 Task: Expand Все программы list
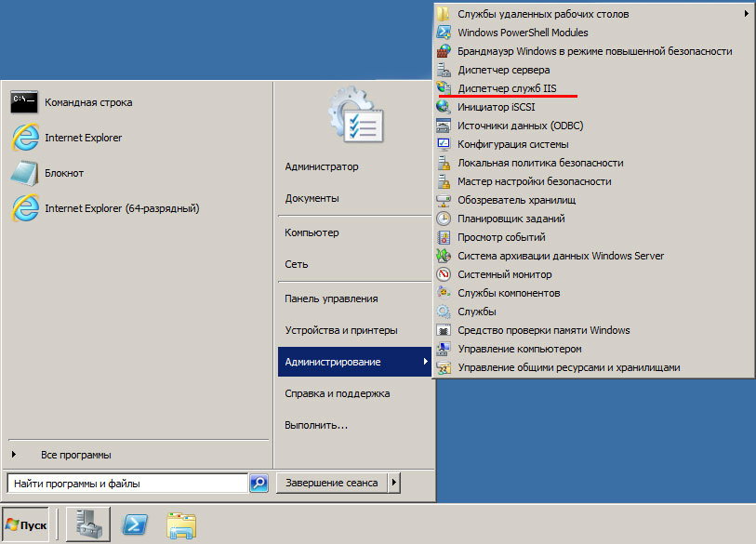(75, 455)
